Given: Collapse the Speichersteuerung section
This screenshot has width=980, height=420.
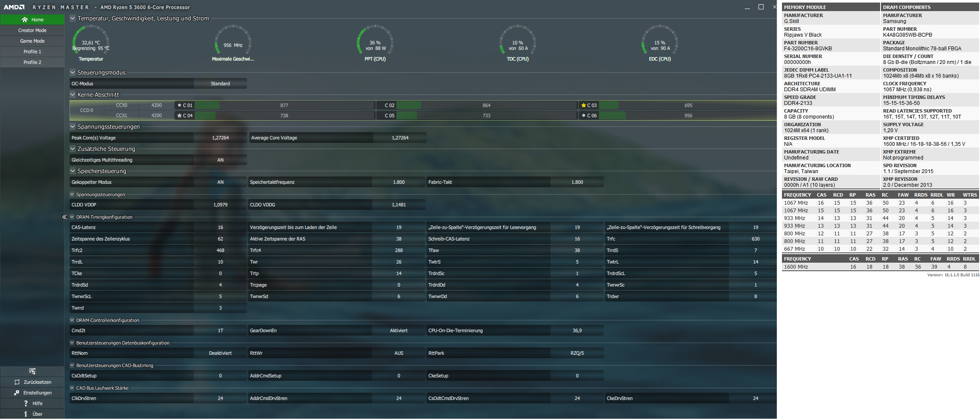Looking at the screenshot, I should click(73, 171).
